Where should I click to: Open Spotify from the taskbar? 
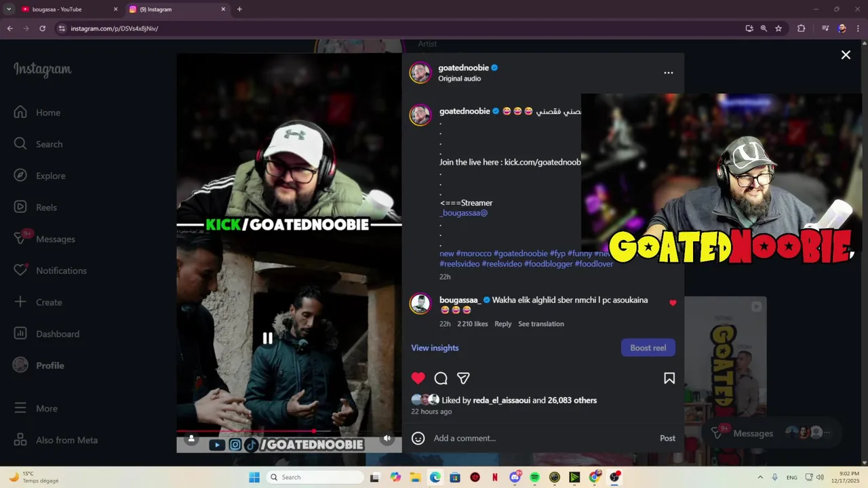pos(534,477)
